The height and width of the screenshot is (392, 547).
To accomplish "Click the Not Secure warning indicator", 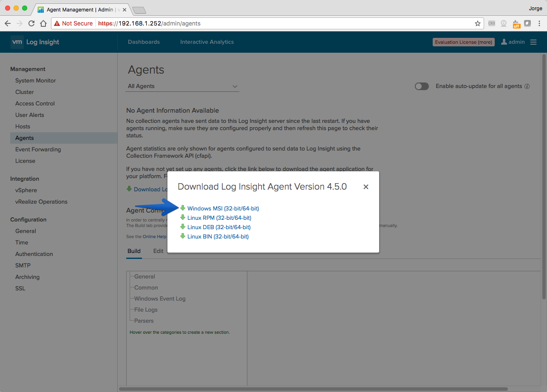I will pos(73,23).
